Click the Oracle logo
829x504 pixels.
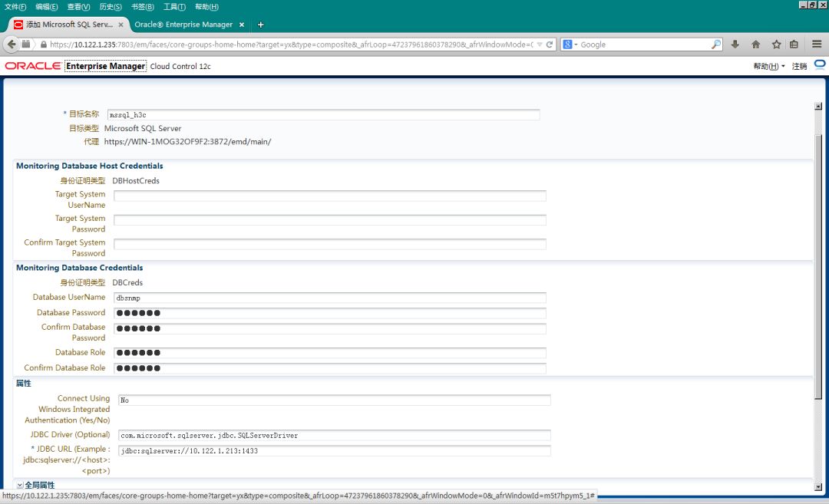coord(33,66)
